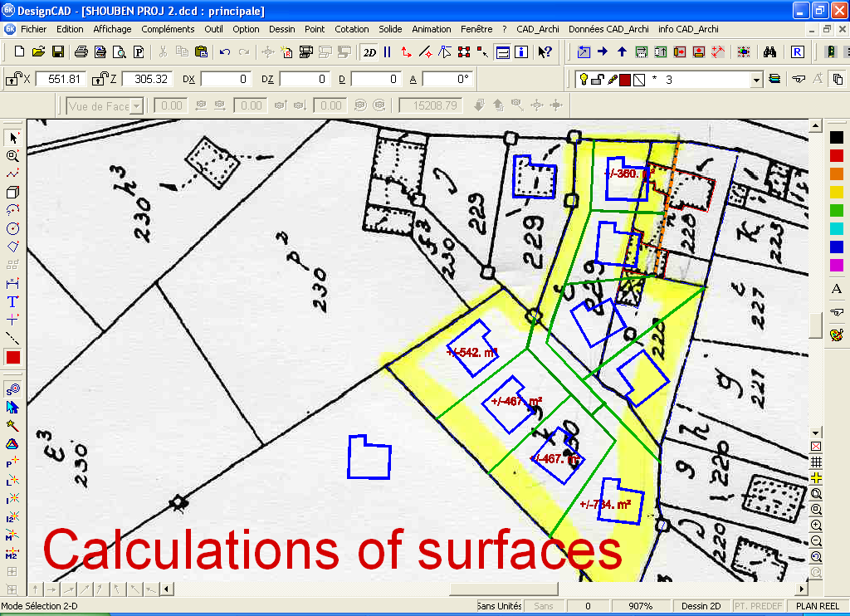Screen dimensions: 850x616
Task: Click the Print icon in toolbar
Action: tap(81, 51)
